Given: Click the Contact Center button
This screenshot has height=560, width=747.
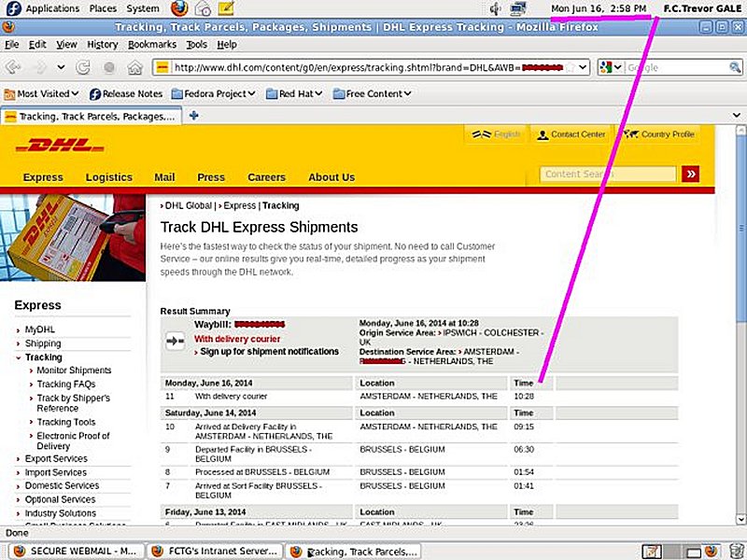Looking at the screenshot, I should 571,134.
